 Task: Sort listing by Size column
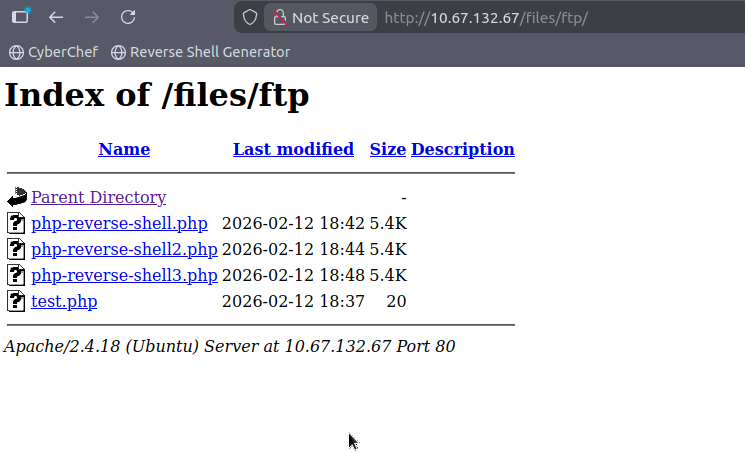[387, 149]
